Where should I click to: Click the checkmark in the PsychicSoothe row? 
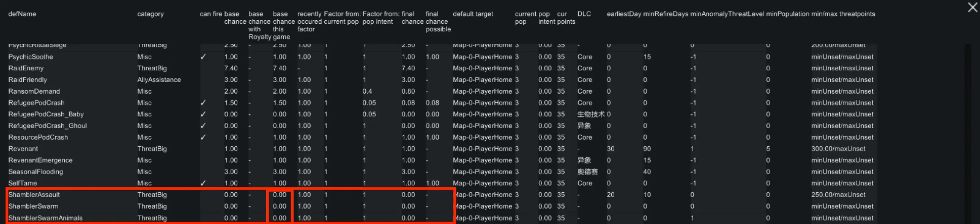[203, 57]
